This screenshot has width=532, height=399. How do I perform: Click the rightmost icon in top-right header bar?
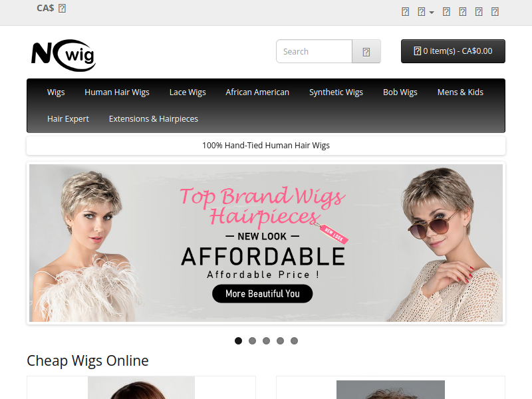pyautogui.click(x=495, y=12)
